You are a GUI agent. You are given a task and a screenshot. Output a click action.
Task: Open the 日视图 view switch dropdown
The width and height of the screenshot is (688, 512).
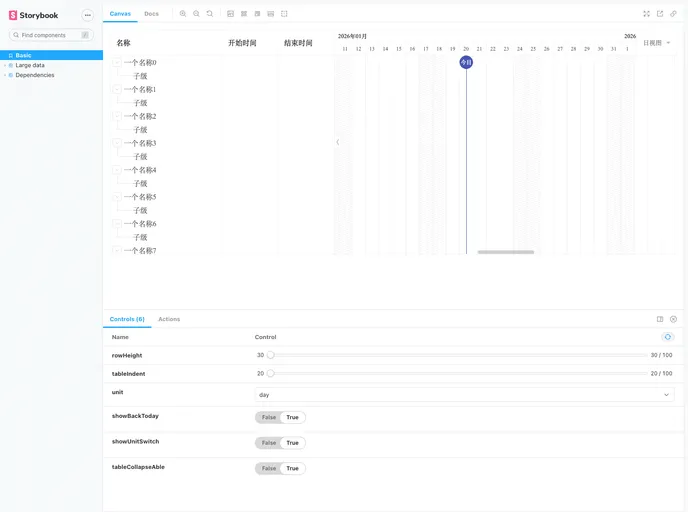point(656,43)
